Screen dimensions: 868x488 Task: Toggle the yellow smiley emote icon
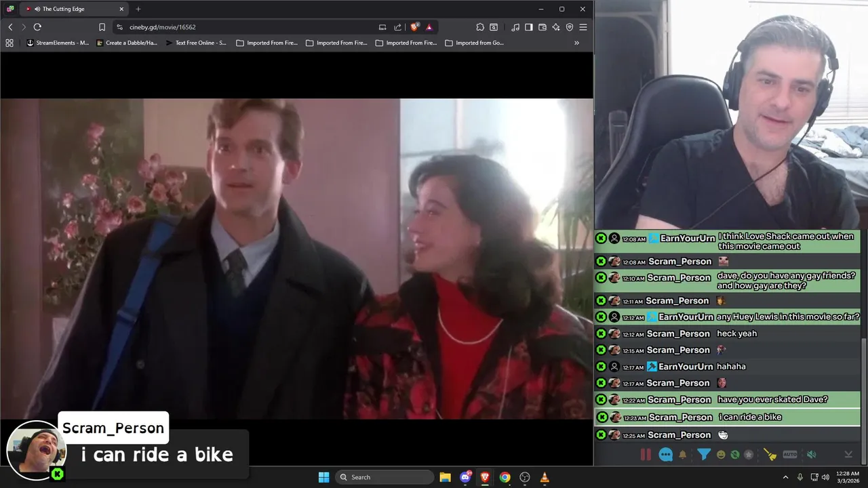click(721, 455)
